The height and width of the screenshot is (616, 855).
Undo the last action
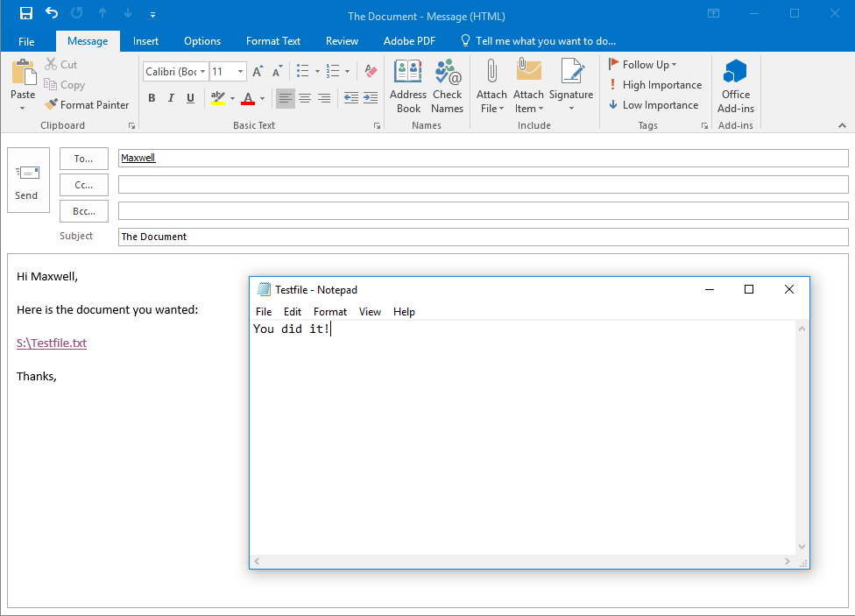(52, 13)
